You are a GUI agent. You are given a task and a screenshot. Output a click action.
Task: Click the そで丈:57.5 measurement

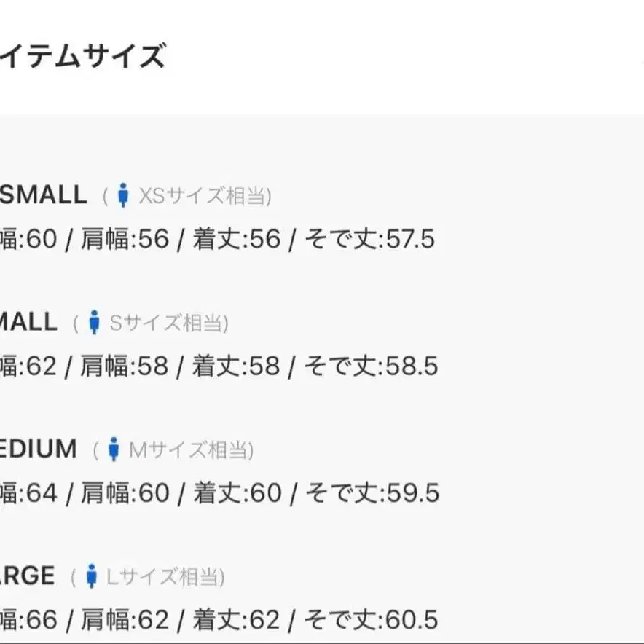point(369,239)
